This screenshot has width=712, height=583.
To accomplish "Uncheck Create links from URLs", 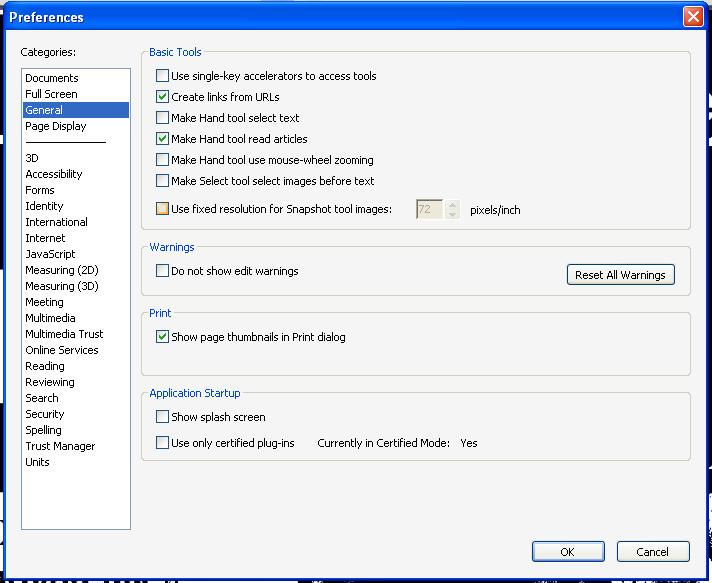I will (163, 97).
